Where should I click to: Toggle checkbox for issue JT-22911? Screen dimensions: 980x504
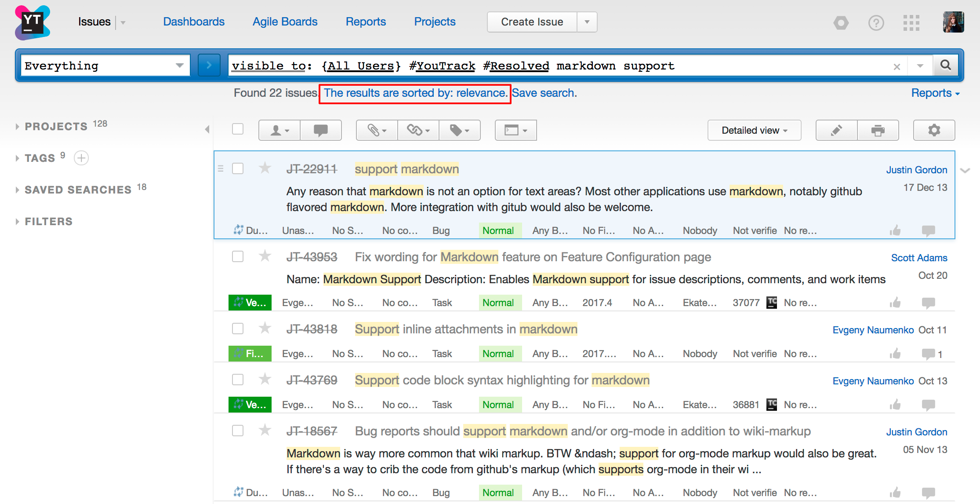[238, 168]
